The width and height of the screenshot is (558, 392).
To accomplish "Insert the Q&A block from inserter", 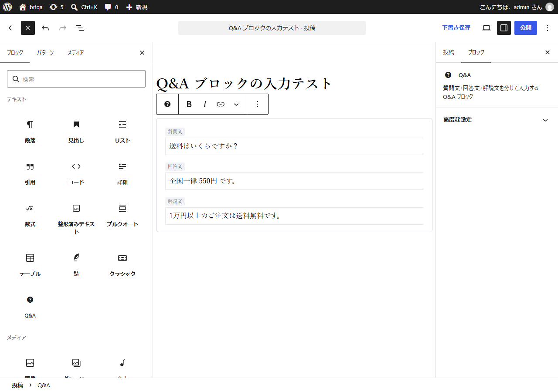I will (30, 307).
